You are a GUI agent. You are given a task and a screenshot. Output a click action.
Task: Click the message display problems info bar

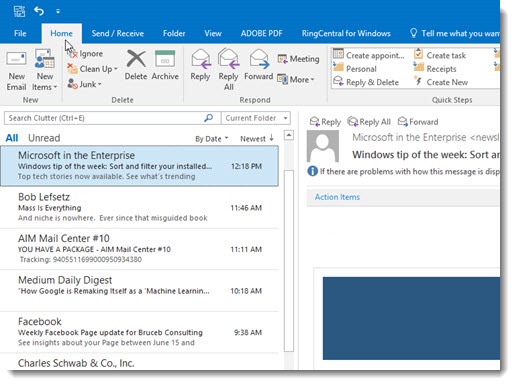point(403,171)
